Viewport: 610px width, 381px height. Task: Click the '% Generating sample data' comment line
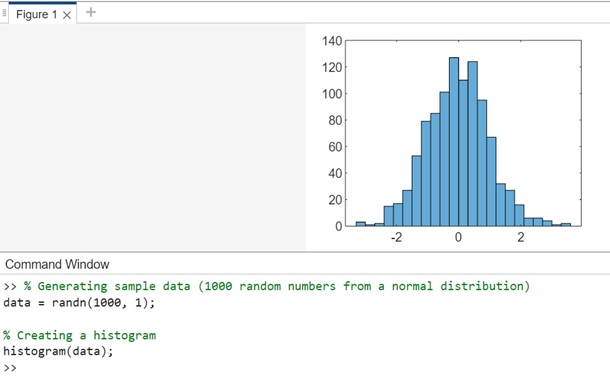[x=267, y=286]
